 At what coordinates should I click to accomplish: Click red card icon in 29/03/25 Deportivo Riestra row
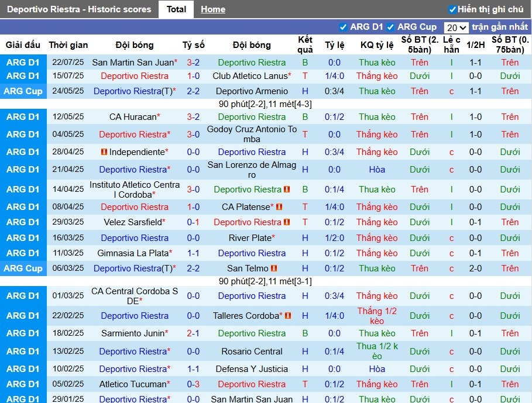coord(287,222)
